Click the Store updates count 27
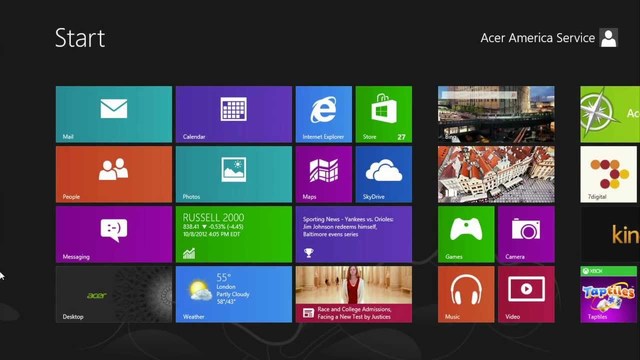 coord(402,137)
